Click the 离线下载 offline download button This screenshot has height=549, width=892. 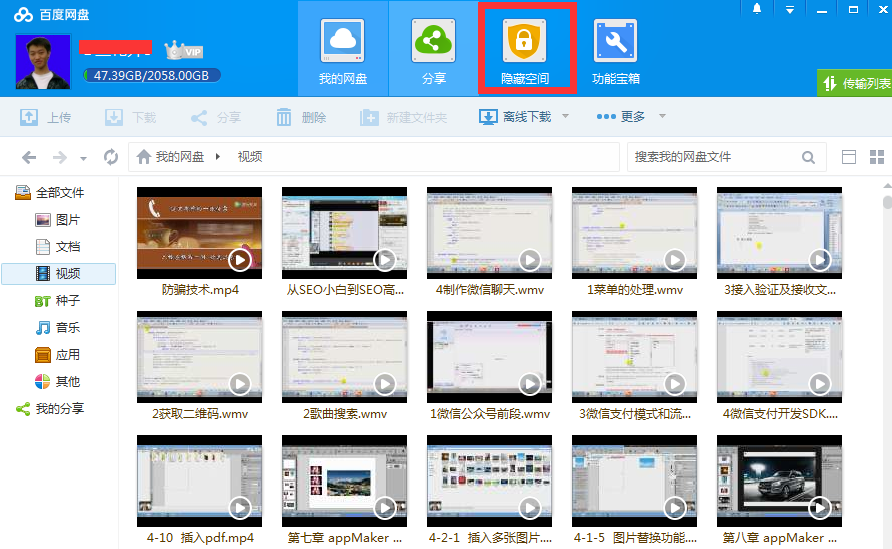click(x=515, y=117)
